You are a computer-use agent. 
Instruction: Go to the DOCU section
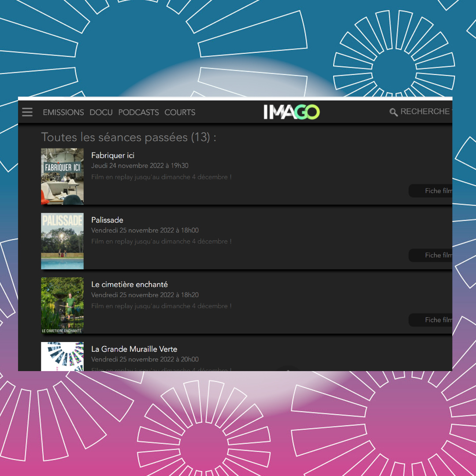101,112
